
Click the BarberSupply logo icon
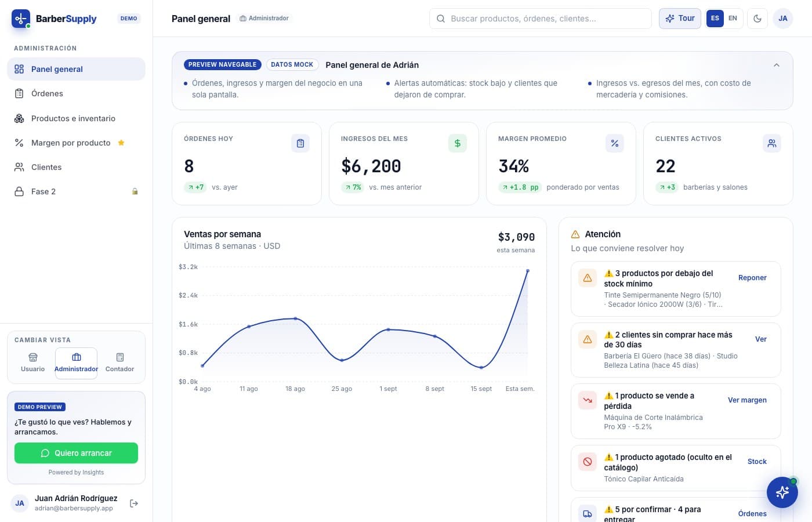[21, 19]
